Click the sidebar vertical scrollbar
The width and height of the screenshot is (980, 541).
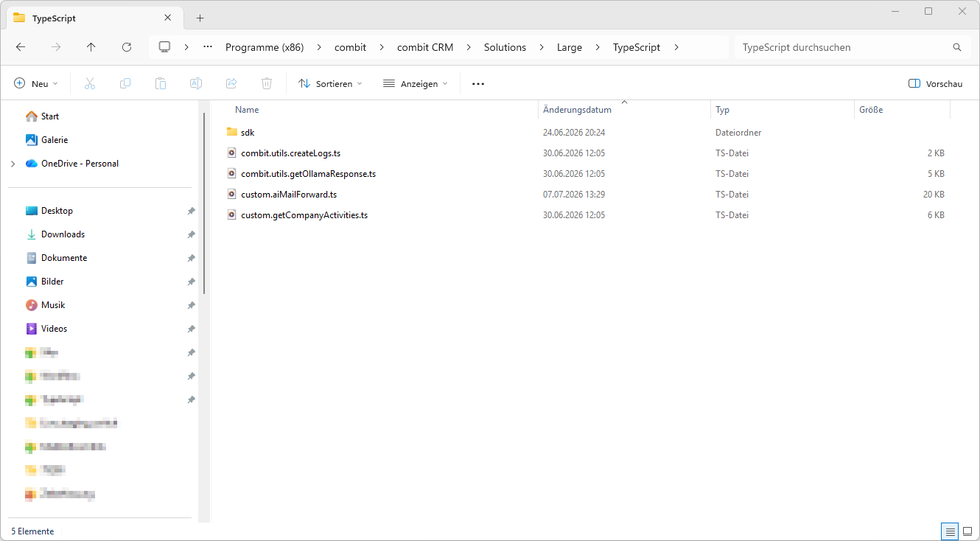(x=204, y=203)
